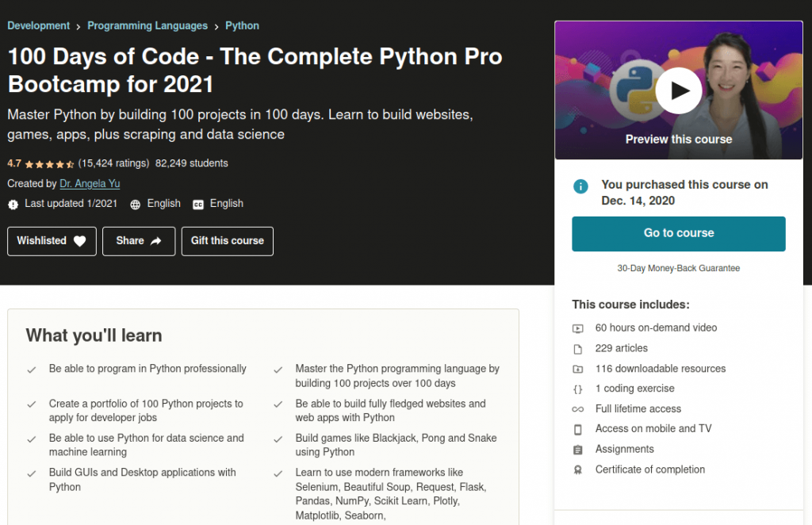Click the 'What you'll learn' heading
This screenshot has width=812, height=525.
tap(94, 335)
